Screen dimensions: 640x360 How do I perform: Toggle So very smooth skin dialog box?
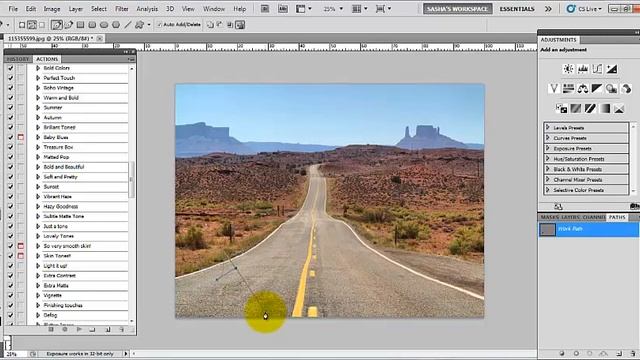21,246
